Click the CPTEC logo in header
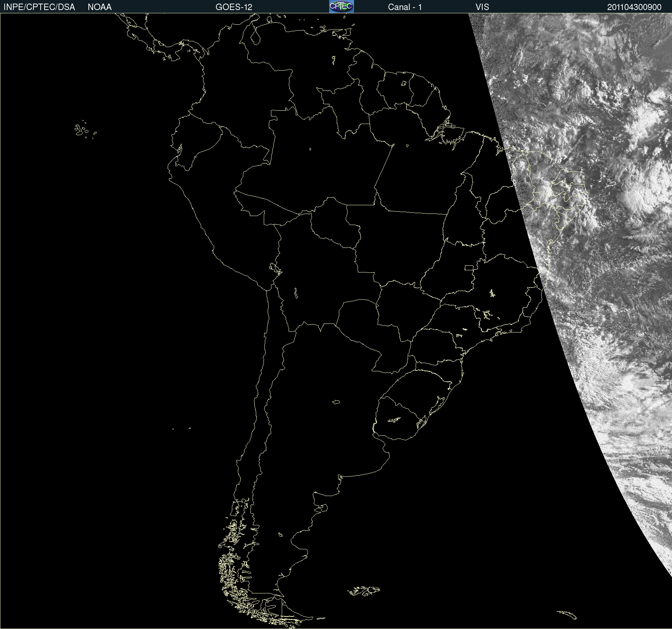Image resolution: width=672 pixels, height=629 pixels. [x=341, y=6]
